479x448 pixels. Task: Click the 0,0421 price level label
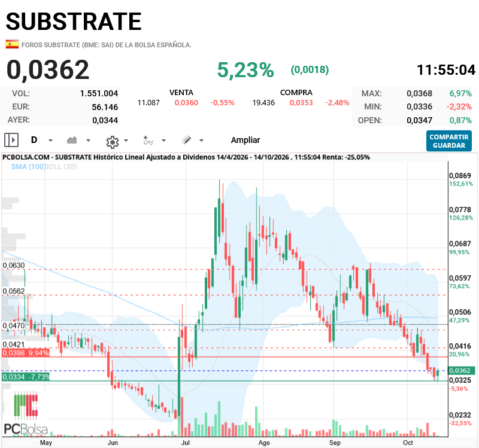click(14, 345)
